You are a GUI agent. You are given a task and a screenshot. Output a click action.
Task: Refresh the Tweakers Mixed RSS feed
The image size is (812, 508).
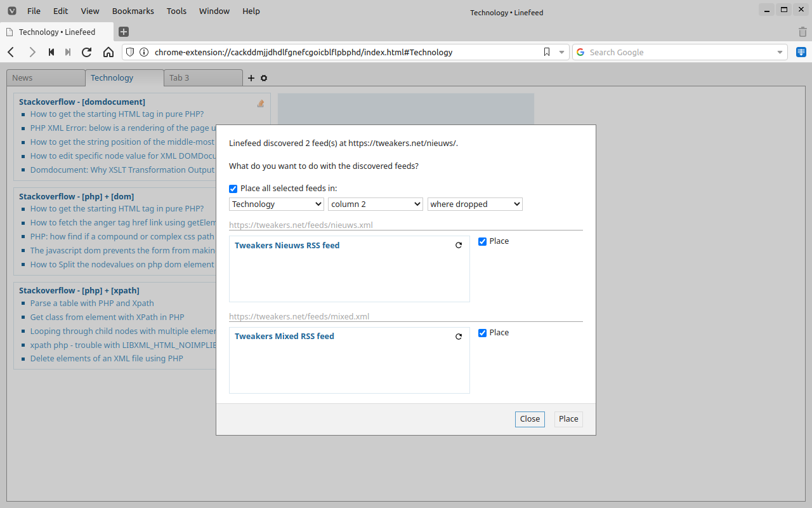pyautogui.click(x=459, y=337)
